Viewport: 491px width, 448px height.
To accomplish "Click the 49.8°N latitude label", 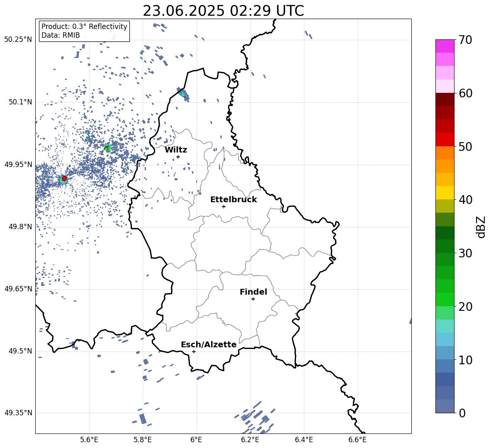I will (x=20, y=227).
